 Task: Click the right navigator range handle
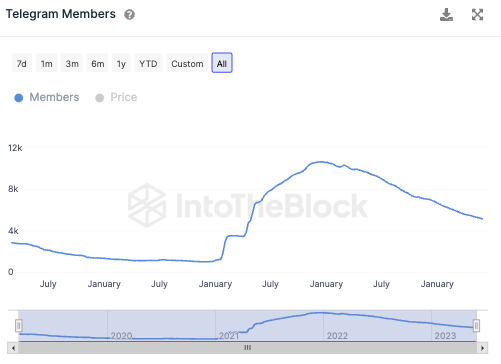tap(476, 326)
